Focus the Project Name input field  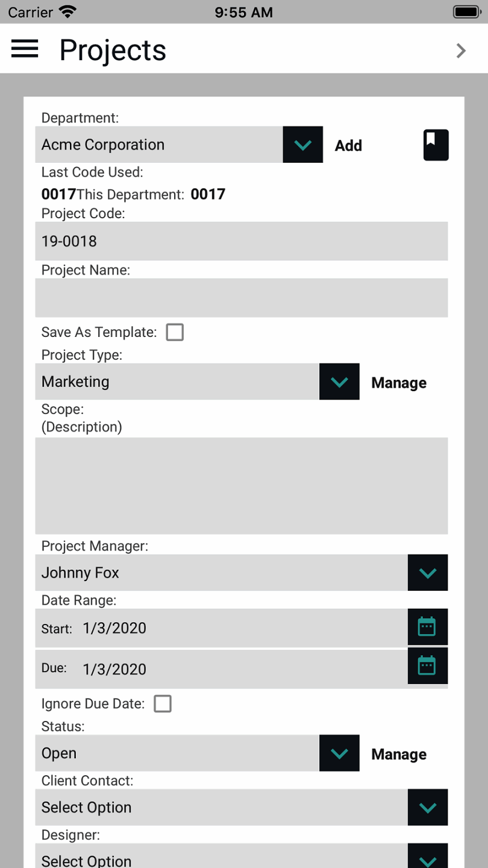tap(241, 298)
